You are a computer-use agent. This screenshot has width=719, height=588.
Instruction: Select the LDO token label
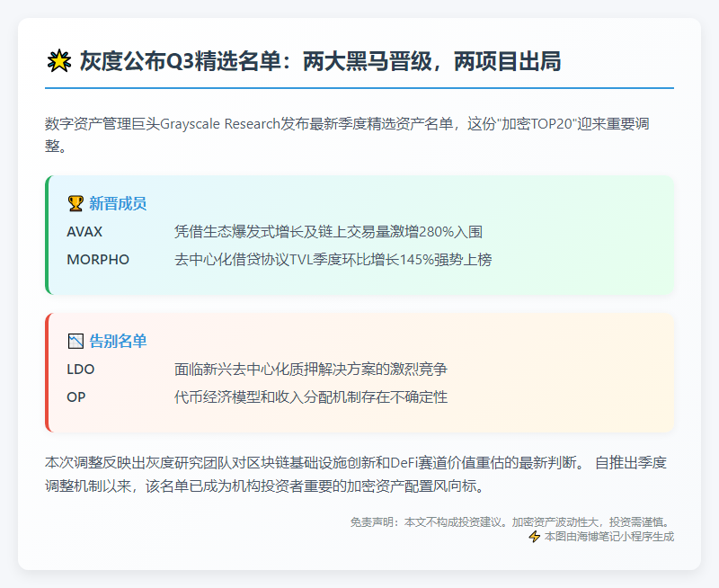pyautogui.click(x=81, y=370)
